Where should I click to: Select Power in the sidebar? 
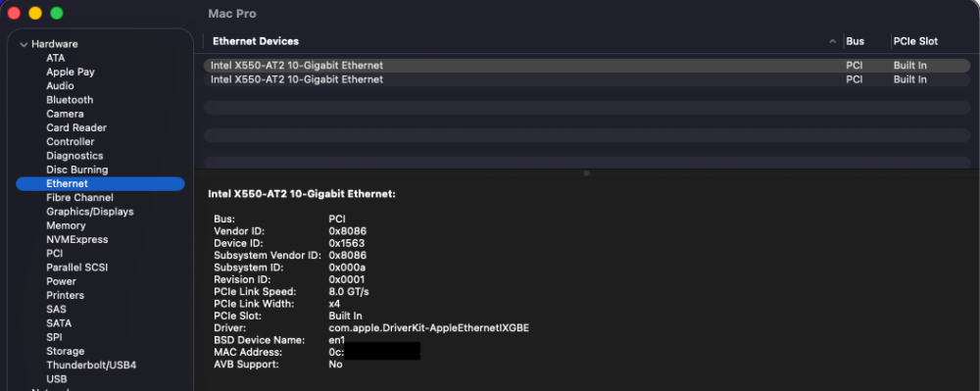(x=61, y=281)
